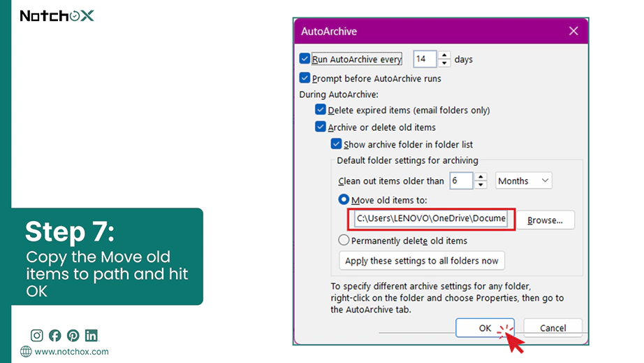Toggle Show archive folder in folder list
The height and width of the screenshot is (363, 644).
click(x=336, y=144)
